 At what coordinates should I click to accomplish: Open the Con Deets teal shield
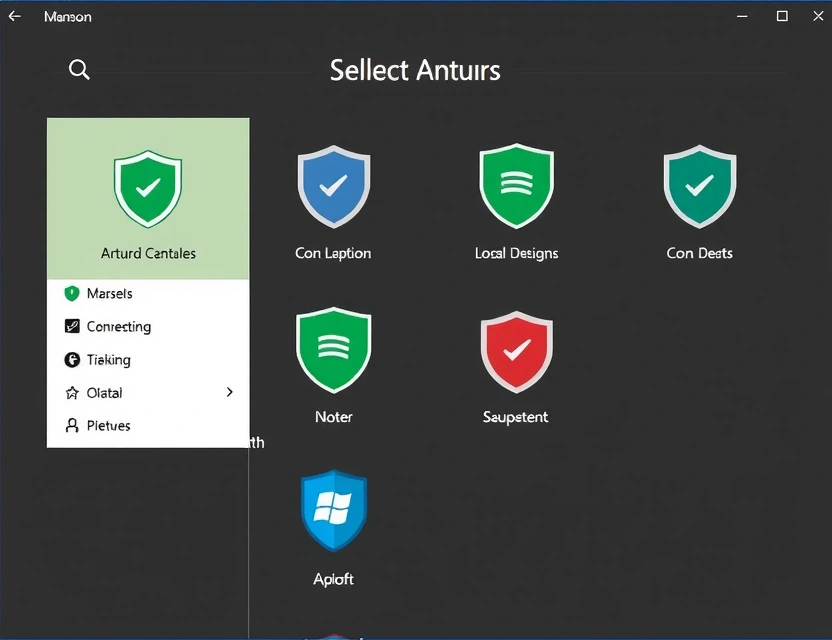[x=700, y=186]
